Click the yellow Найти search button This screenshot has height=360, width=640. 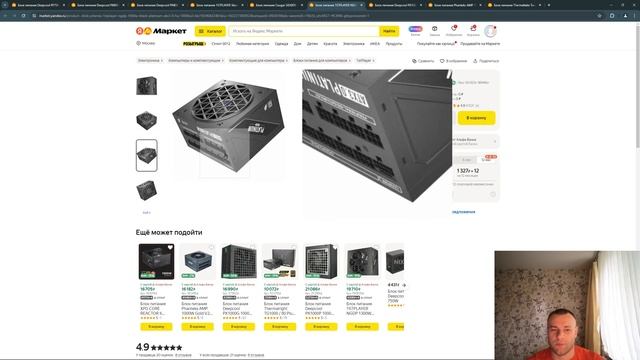tap(389, 31)
